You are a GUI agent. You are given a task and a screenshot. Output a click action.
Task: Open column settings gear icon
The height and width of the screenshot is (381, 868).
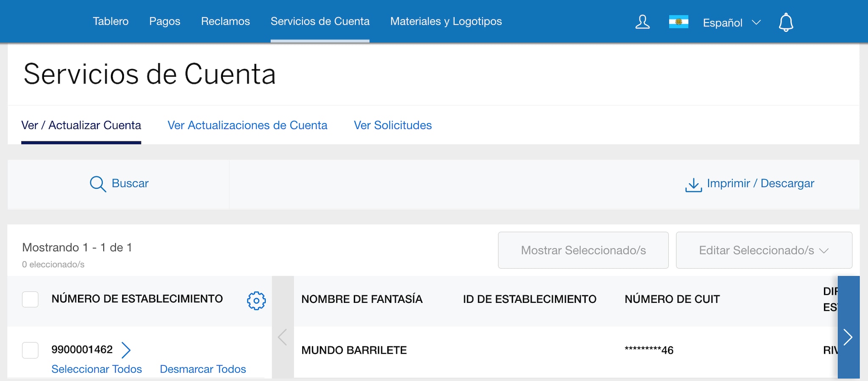256,300
